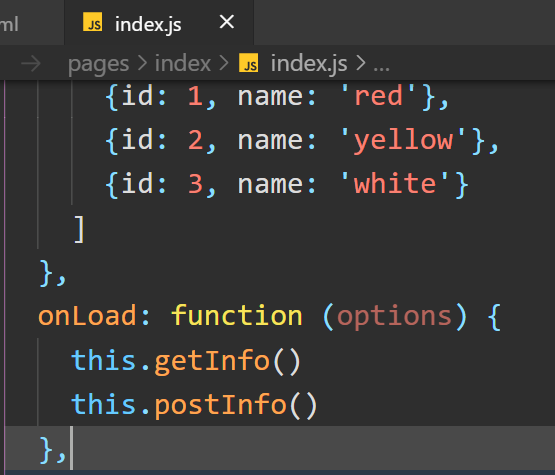Select the JS icon on index.js tab

(92, 22)
